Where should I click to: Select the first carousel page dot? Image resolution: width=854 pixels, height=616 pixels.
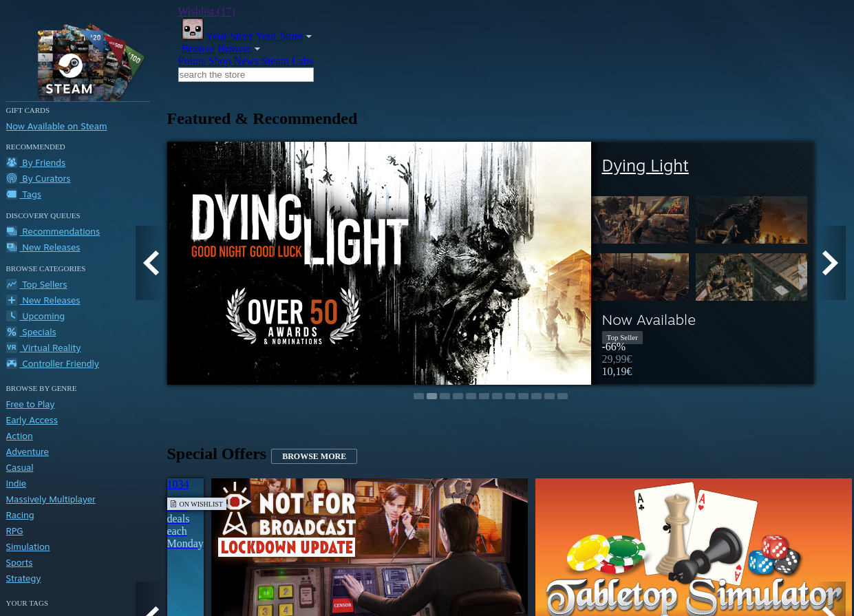point(418,396)
